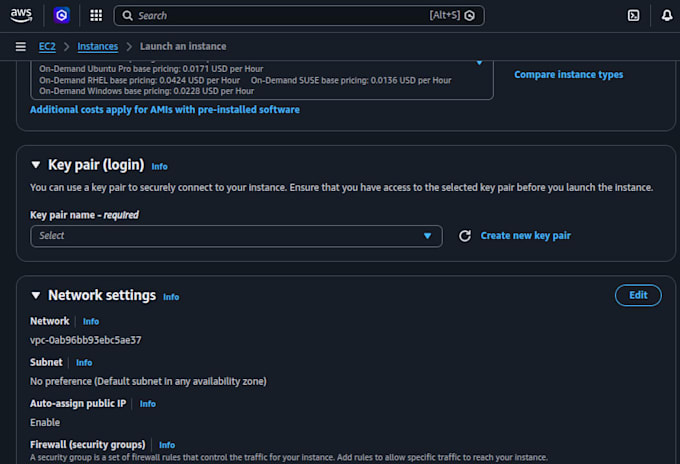The height and width of the screenshot is (464, 680).
Task: Click the instance type dropdown arrow at top
Action: [x=479, y=62]
